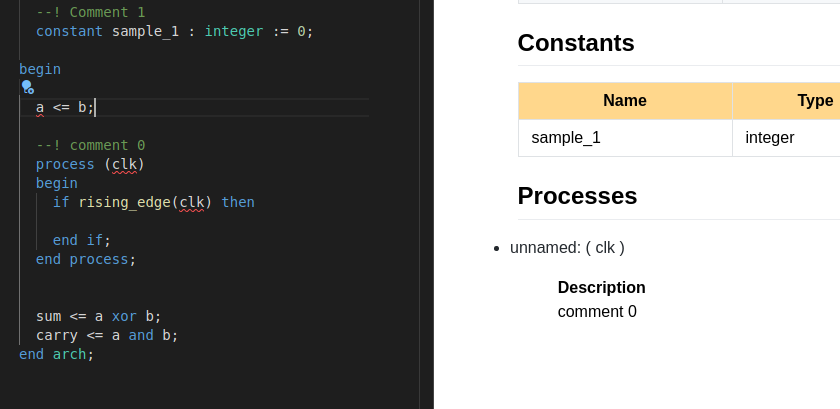Place cursor on the 'a <= b;' line
This screenshot has height=409, width=840.
click(x=65, y=107)
